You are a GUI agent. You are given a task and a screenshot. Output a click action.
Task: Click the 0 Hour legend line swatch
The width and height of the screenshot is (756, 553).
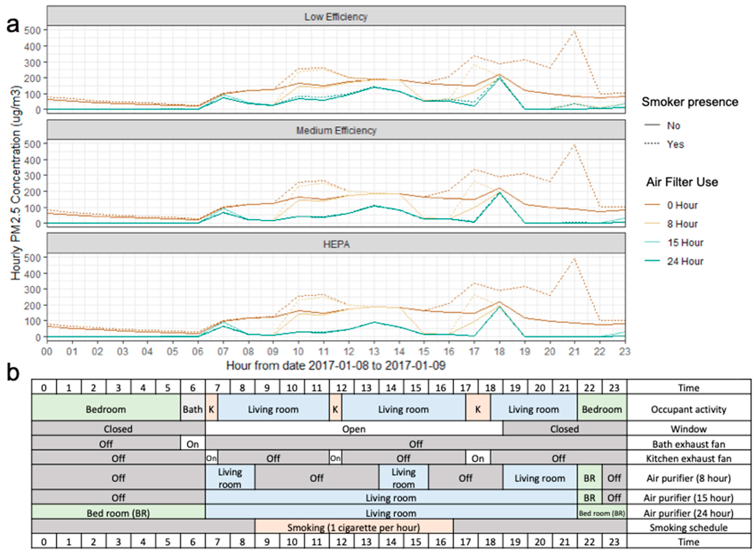coord(652,205)
